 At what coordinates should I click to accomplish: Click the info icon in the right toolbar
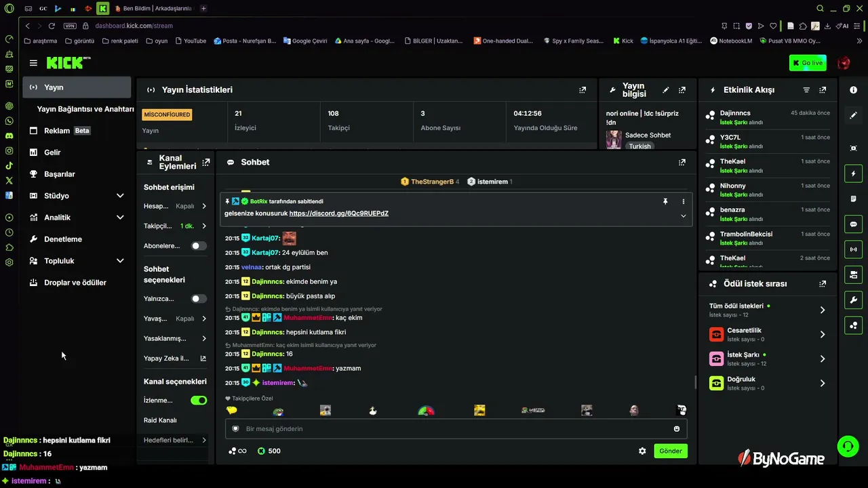coord(853,90)
